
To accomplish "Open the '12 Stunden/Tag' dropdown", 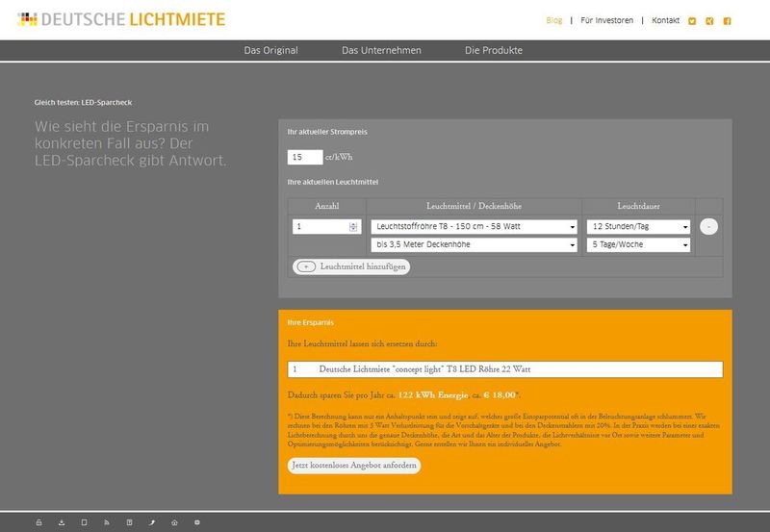I will point(638,226).
